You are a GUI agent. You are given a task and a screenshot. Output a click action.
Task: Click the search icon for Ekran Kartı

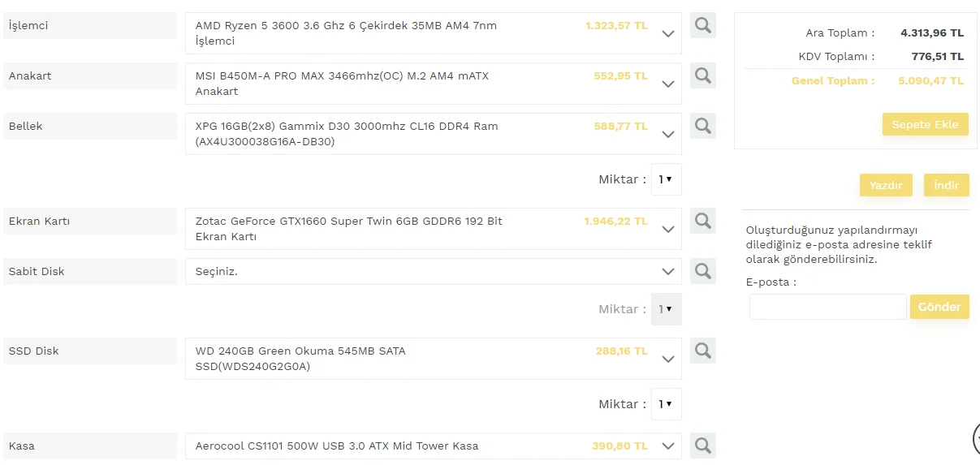coord(703,221)
